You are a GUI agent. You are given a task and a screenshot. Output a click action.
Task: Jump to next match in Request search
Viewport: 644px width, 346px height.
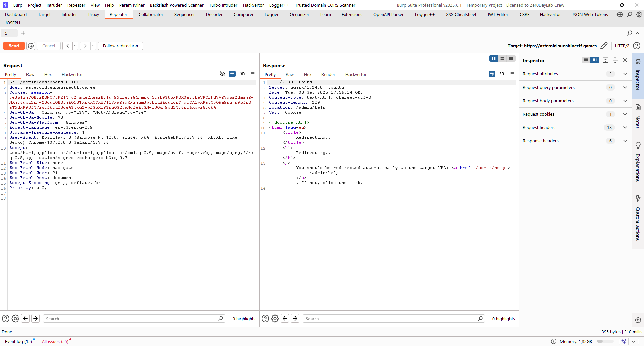pos(36,319)
